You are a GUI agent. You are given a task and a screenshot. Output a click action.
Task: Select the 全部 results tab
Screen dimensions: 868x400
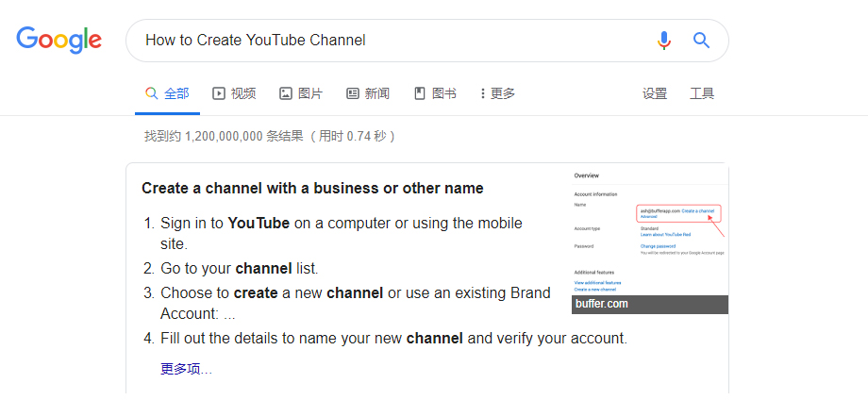click(167, 93)
